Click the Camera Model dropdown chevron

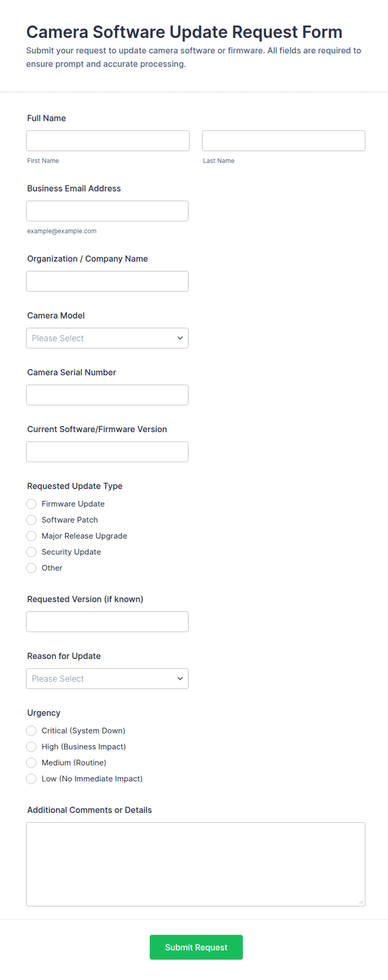click(x=180, y=338)
